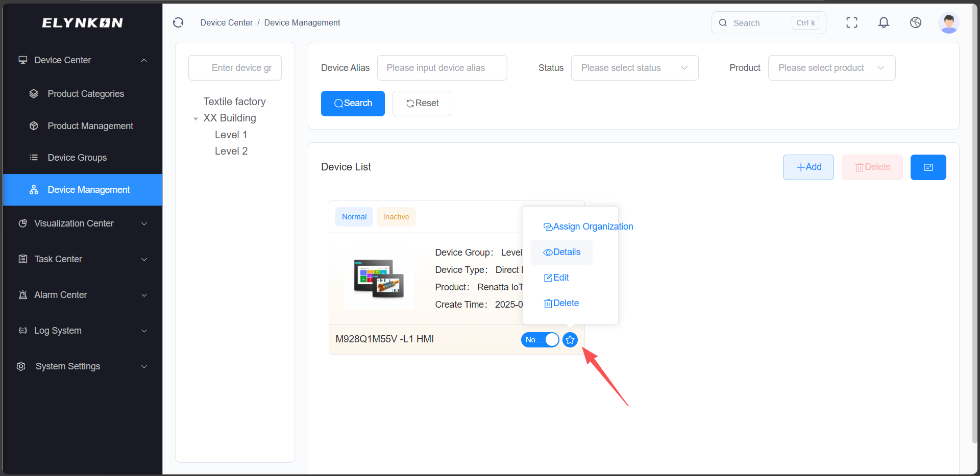Click the Inactive status tag
This screenshot has width=980, height=476.
[x=396, y=217]
